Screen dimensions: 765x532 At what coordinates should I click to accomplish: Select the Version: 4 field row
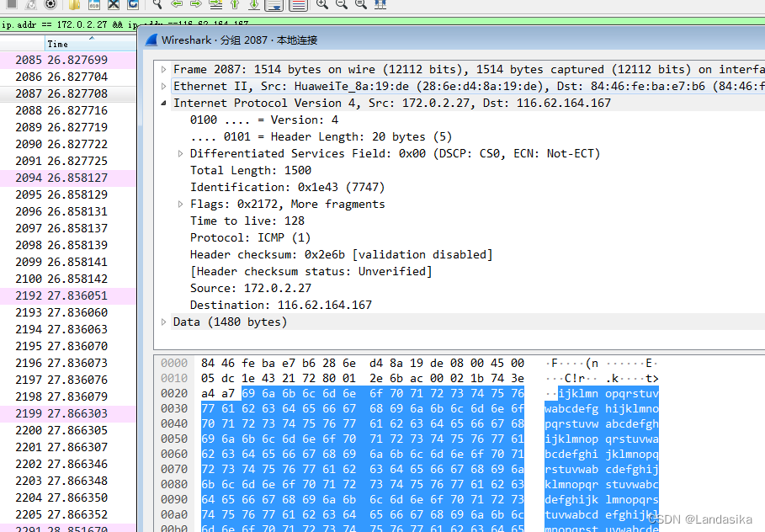pyautogui.click(x=264, y=120)
